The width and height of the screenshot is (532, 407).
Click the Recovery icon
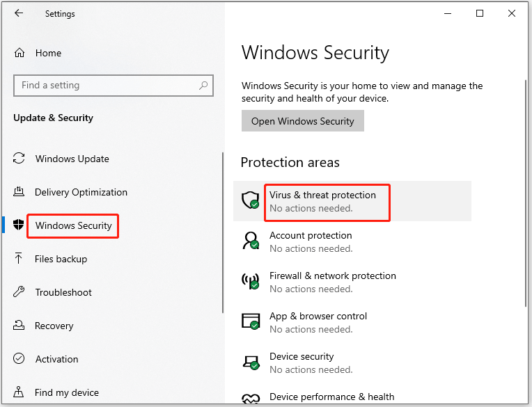point(19,326)
